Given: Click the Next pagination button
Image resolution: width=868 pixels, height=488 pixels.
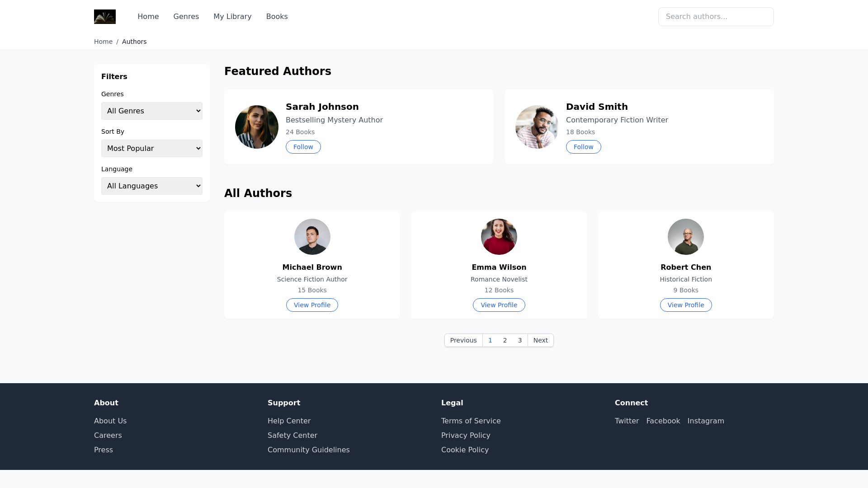Looking at the screenshot, I should [x=540, y=340].
